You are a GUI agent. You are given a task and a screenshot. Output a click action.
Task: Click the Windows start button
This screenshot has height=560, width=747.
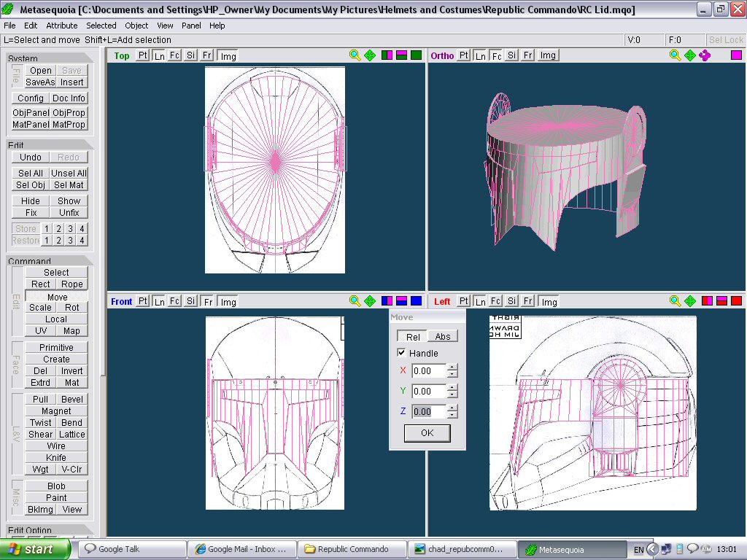click(35, 550)
